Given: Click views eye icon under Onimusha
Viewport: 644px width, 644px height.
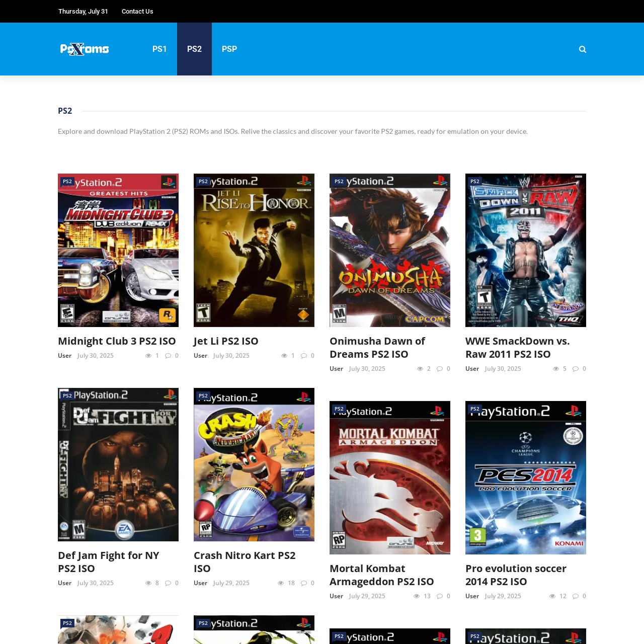Looking at the screenshot, I should click(x=420, y=369).
